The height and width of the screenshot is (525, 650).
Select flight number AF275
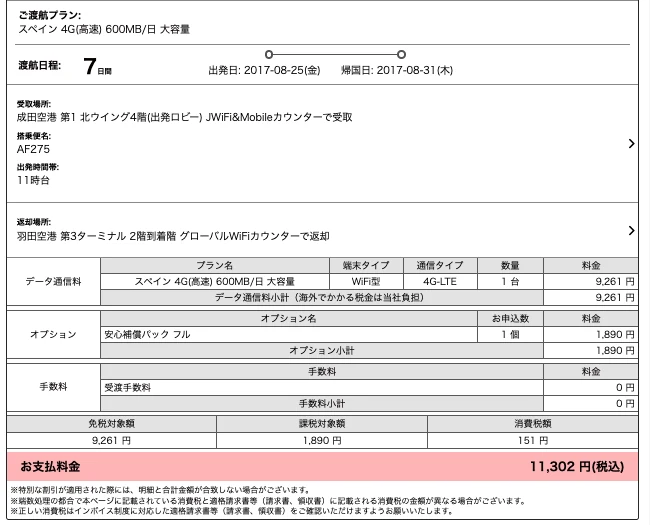click(x=33, y=149)
